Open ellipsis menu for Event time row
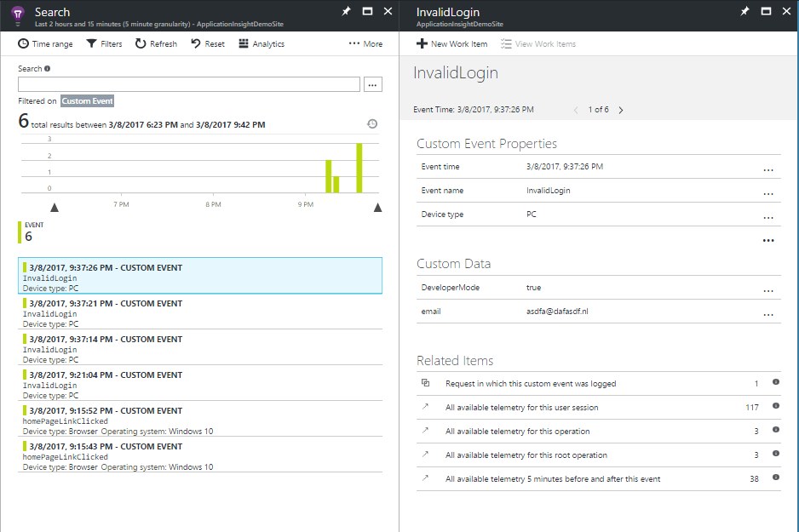This screenshot has height=532, width=799. click(x=768, y=169)
